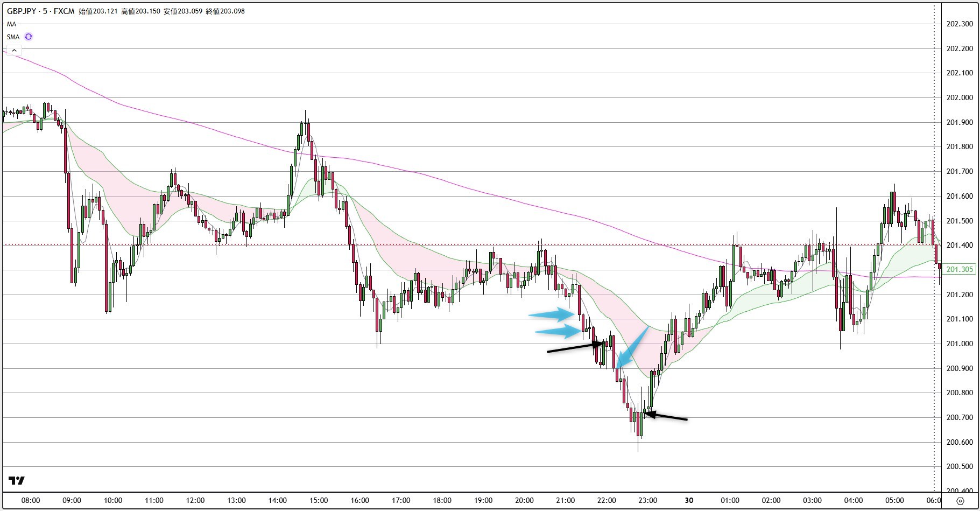Image resolution: width=980 pixels, height=511 pixels.
Task: Click the TradingView logo
Action: (17, 480)
